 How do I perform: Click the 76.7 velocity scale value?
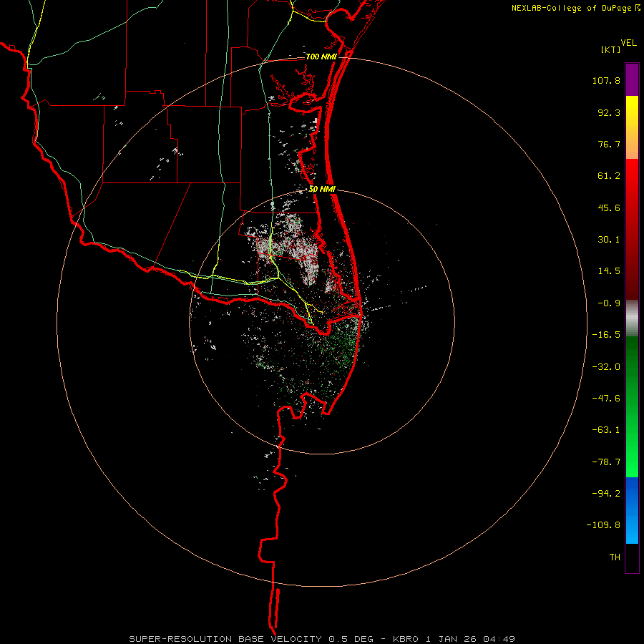coord(609,144)
